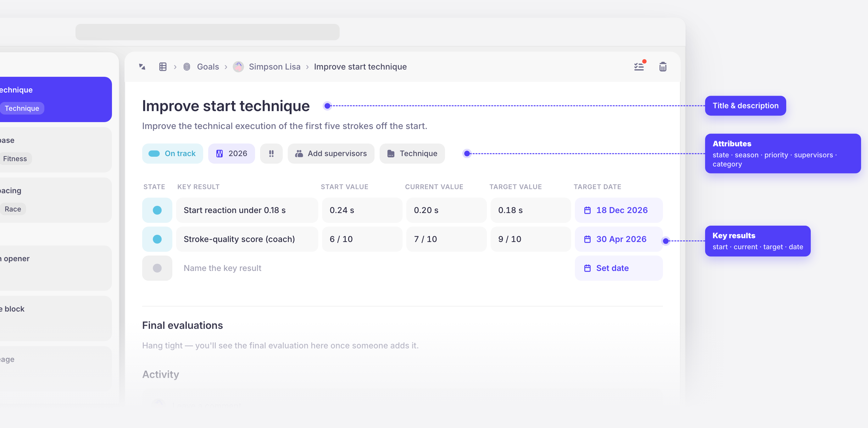Open the 30 Apr 2026 date picker
Screen dimensions: 868x428
(619, 239)
